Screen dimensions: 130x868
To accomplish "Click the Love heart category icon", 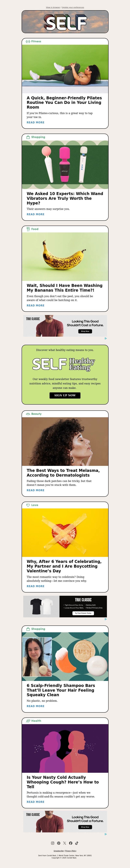I will [x=28, y=505].
